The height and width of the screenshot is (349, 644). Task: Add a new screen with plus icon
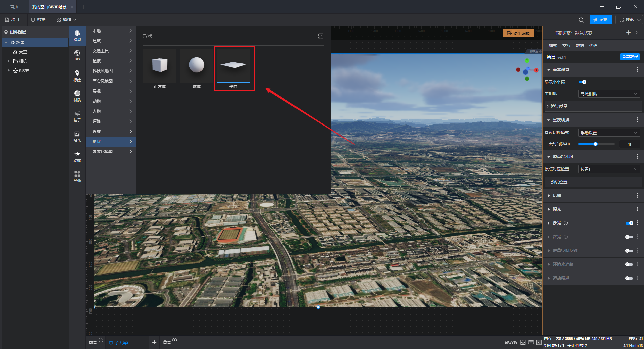pos(154,342)
